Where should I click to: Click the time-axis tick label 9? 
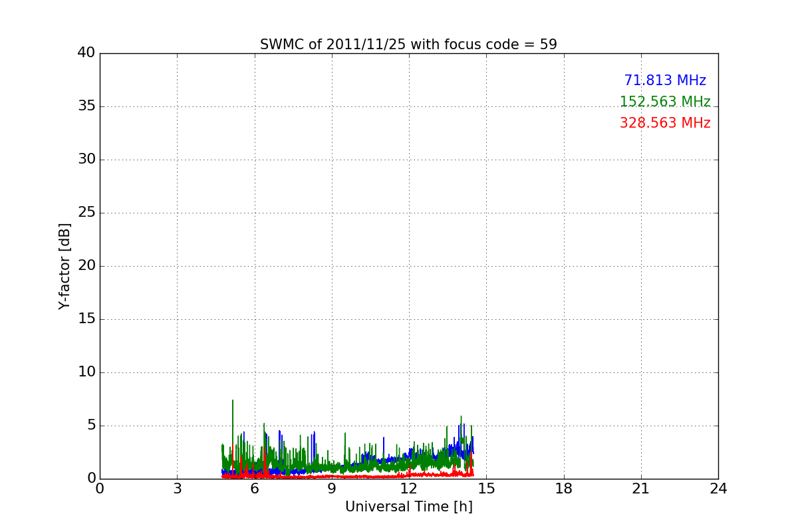coord(332,489)
